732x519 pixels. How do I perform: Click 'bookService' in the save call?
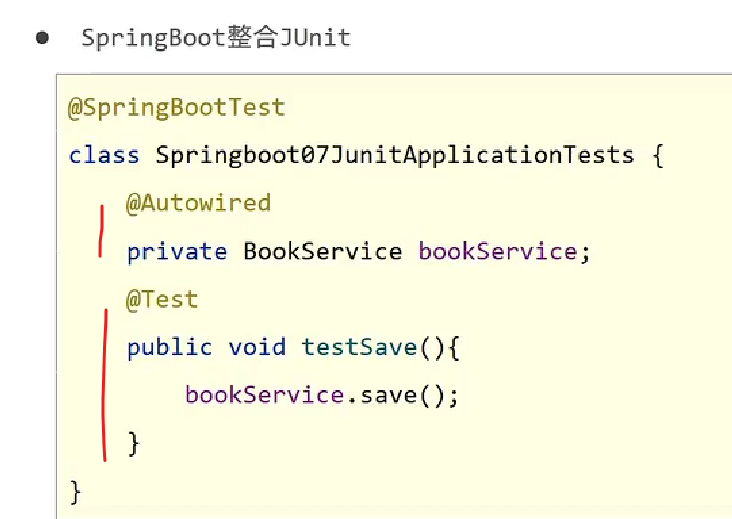tap(265, 395)
